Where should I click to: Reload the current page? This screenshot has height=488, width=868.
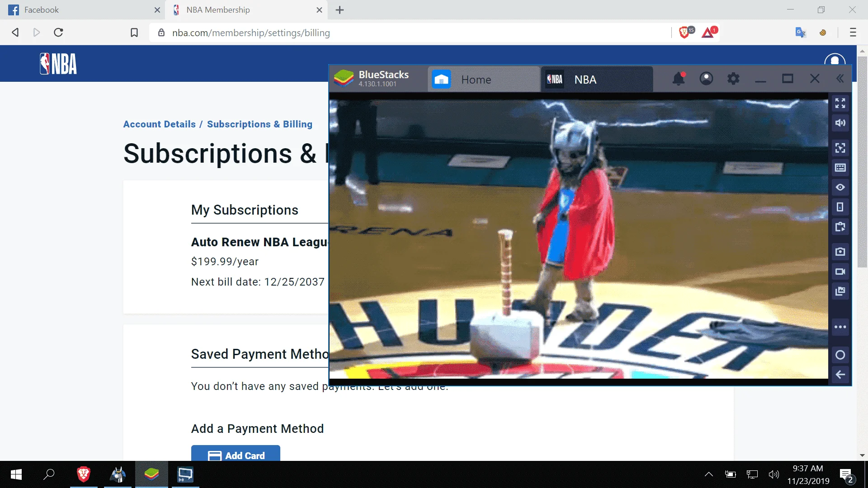(58, 33)
